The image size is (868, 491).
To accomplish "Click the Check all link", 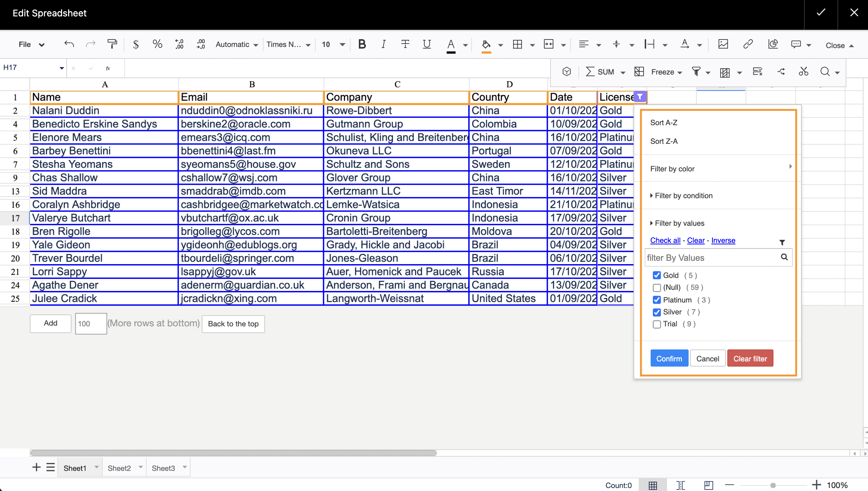I will pyautogui.click(x=665, y=240).
